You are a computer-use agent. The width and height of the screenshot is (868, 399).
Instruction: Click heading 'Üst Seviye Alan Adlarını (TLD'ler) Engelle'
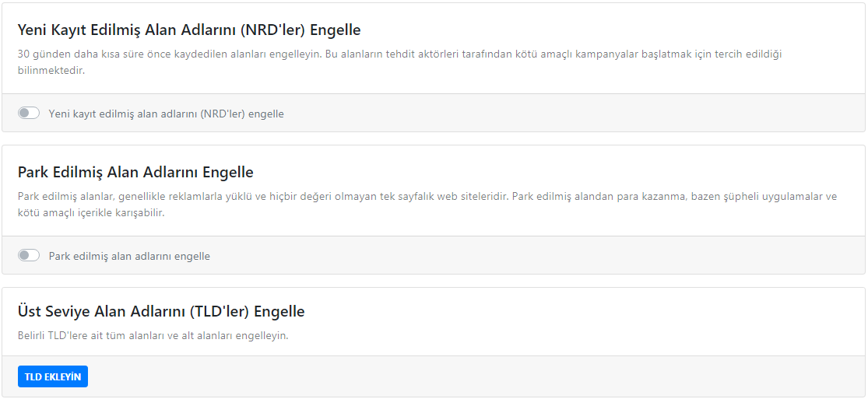[161, 311]
